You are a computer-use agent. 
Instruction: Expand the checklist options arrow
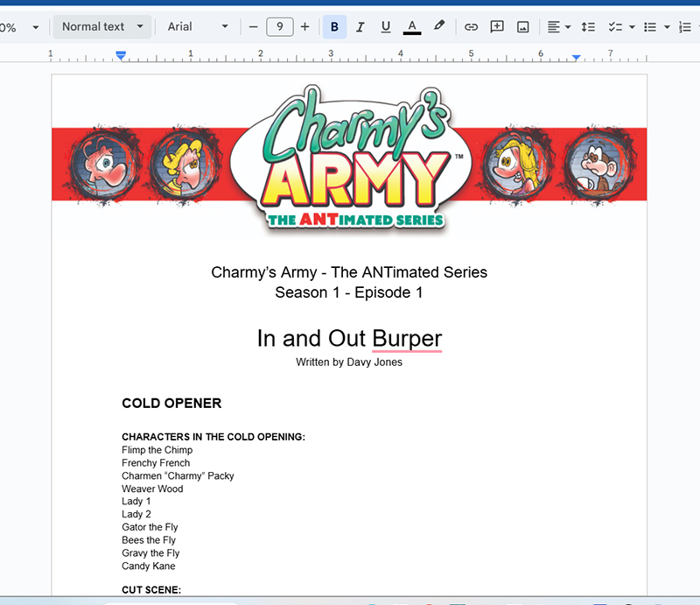coord(632,27)
